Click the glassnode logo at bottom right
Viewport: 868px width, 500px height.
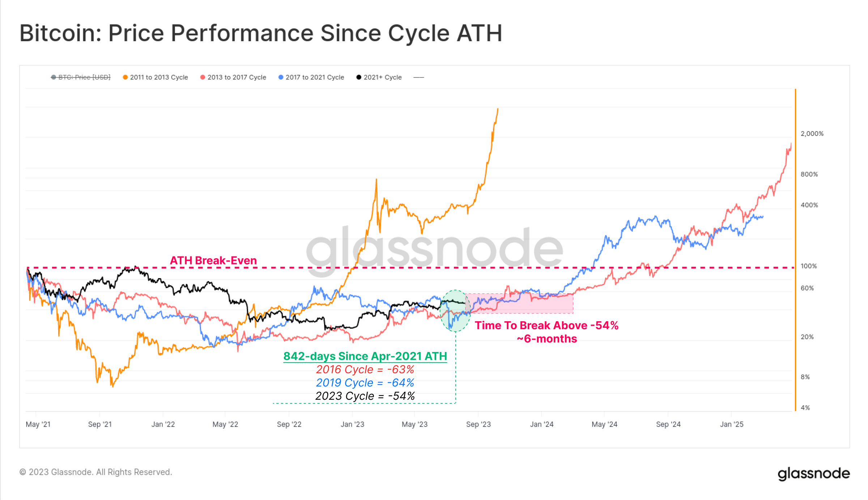pos(813,473)
